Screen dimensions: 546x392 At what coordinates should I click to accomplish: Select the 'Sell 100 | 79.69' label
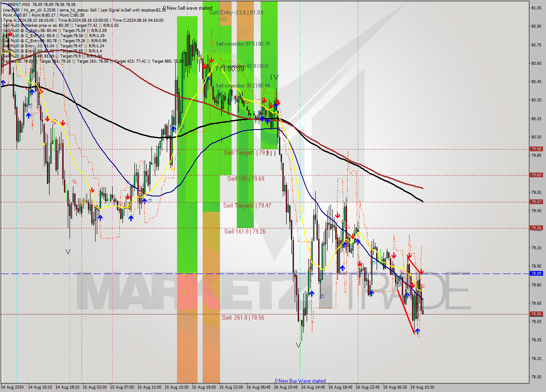[246, 179]
